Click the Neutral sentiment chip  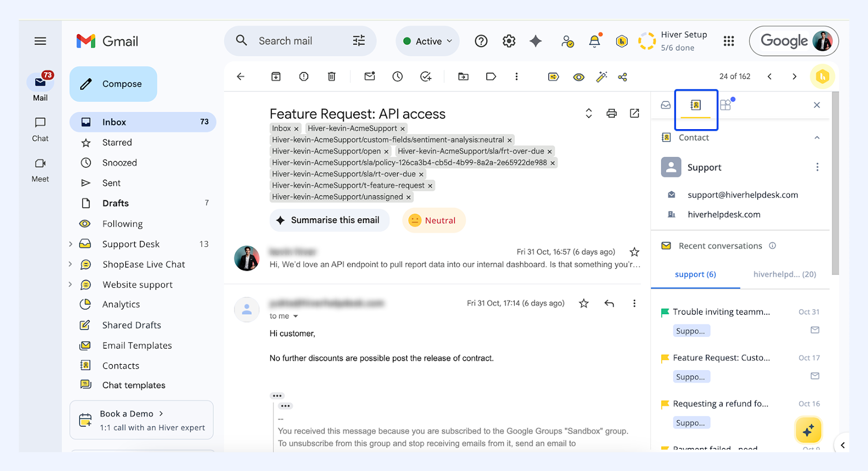433,220
